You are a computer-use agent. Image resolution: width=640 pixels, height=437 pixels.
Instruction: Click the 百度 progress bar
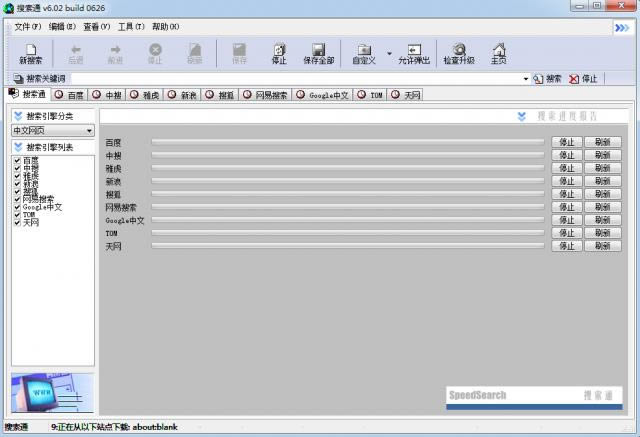click(348, 142)
